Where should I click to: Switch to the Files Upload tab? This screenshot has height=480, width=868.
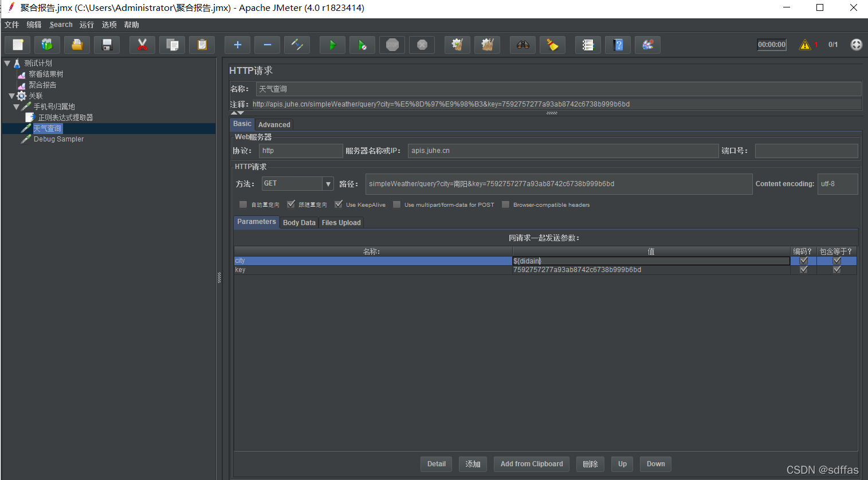pos(341,223)
